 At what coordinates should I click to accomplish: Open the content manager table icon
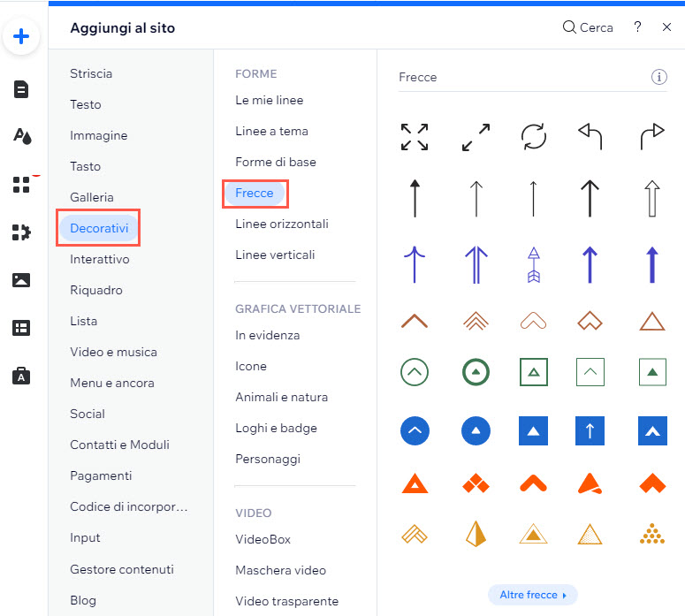point(21,328)
